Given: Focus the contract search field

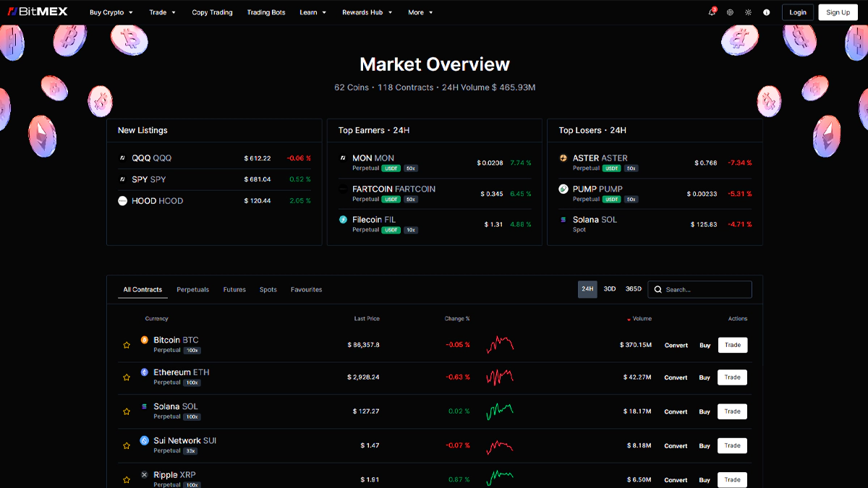Looking at the screenshot, I should tap(705, 290).
